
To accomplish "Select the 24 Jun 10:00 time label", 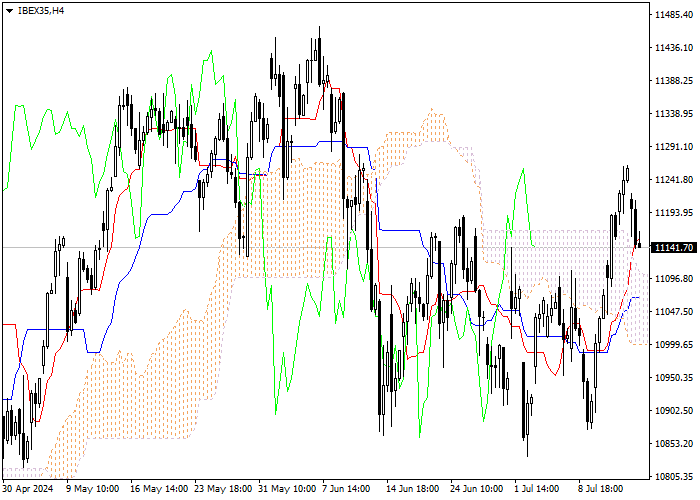I will (x=476, y=489).
